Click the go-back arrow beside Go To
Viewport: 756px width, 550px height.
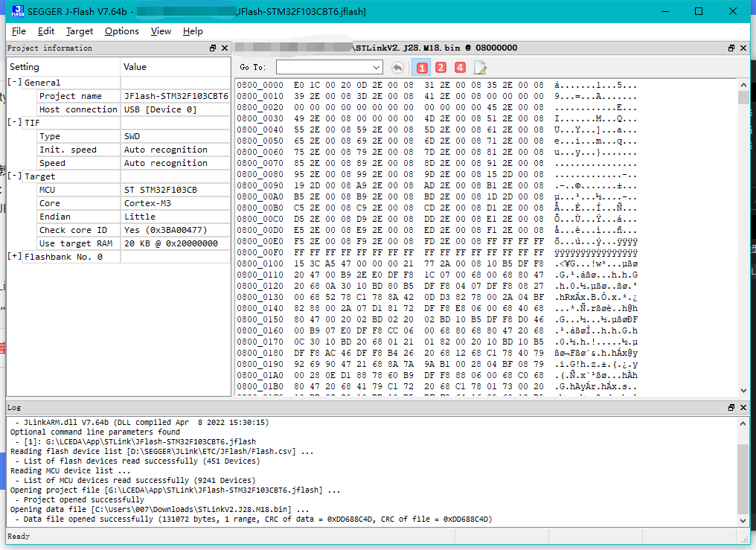(x=397, y=68)
